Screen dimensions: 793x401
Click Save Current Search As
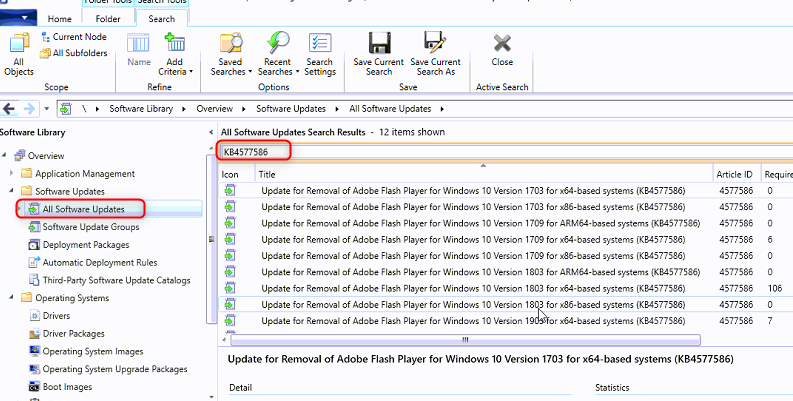(435, 54)
